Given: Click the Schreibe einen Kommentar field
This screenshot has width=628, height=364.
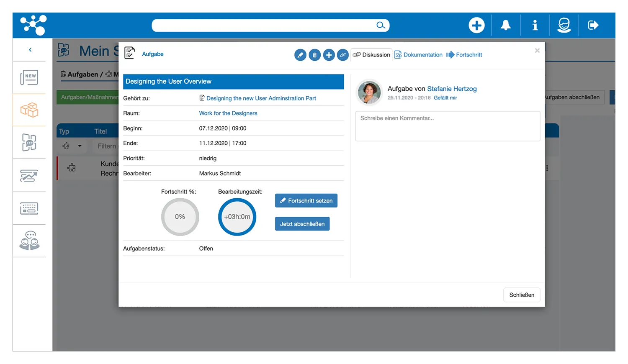Looking at the screenshot, I should point(448,126).
